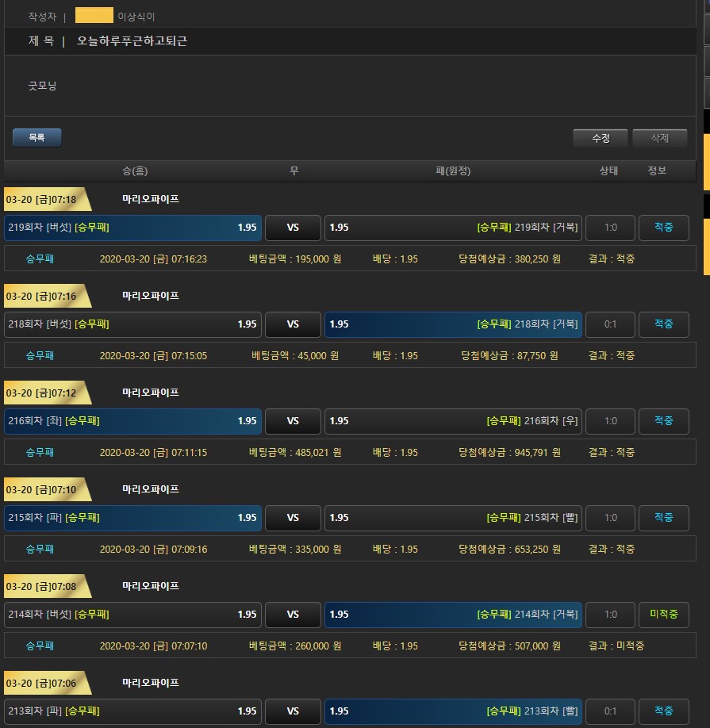This screenshot has width=710, height=728.
Task: Select the 218회차 [거북] away bet cell
Action: click(453, 324)
